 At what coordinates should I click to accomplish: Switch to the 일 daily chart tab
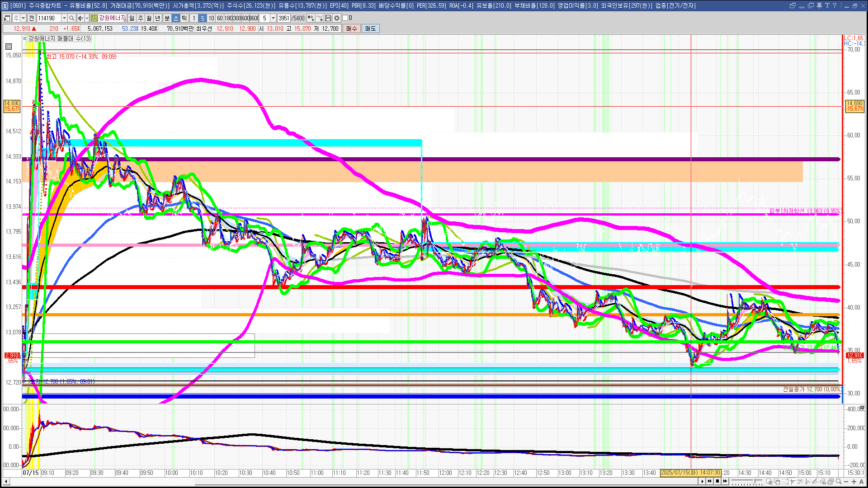point(132,18)
